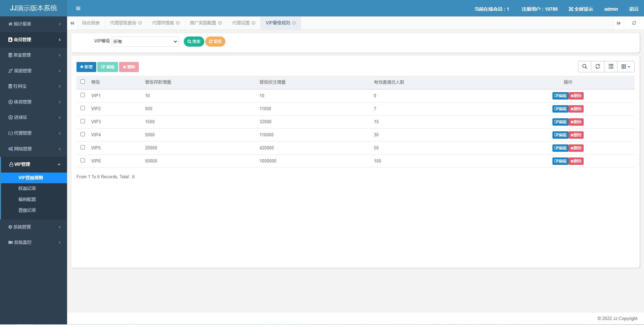Refresh the table using toolbar refresh icon
Screen dimensions: 644x325
point(597,67)
